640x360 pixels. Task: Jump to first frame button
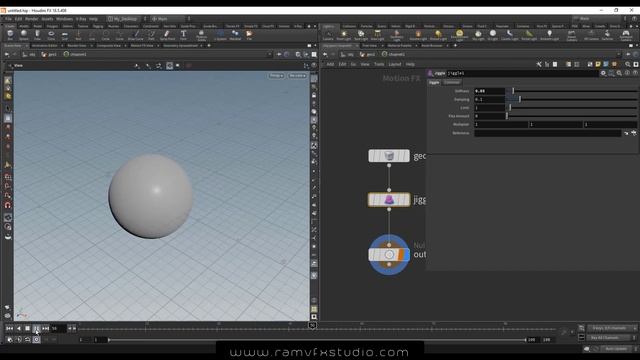[9, 328]
